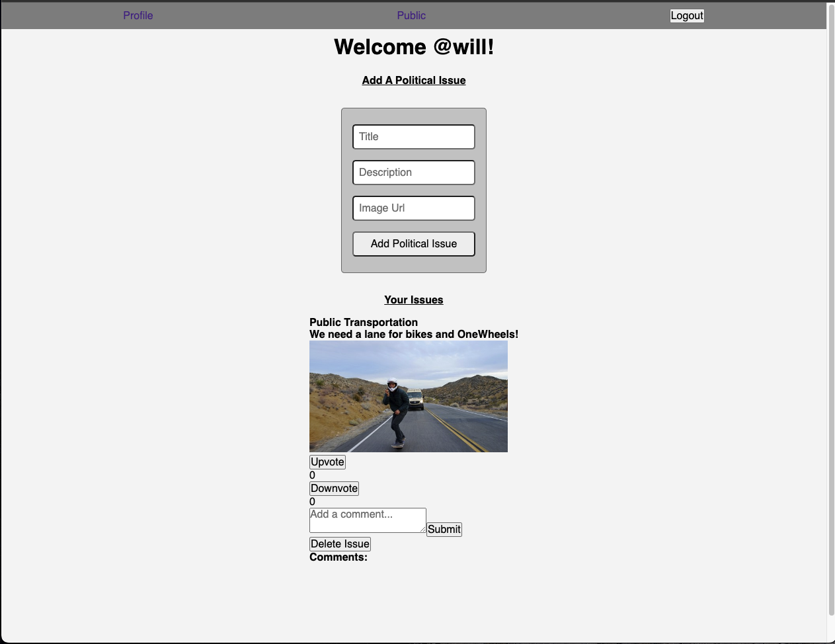Select the Public Transportation issue title

click(363, 323)
